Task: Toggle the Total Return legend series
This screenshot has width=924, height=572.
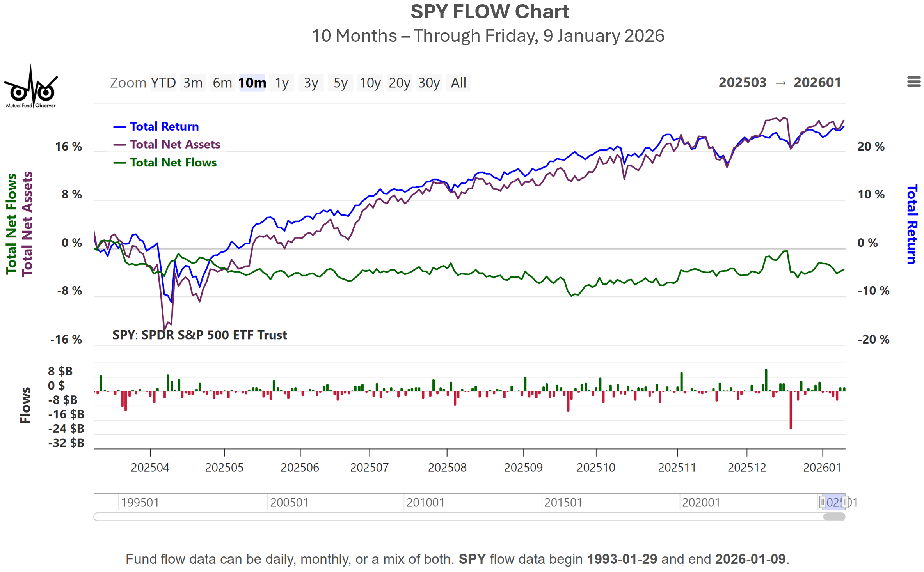Action: [x=164, y=126]
